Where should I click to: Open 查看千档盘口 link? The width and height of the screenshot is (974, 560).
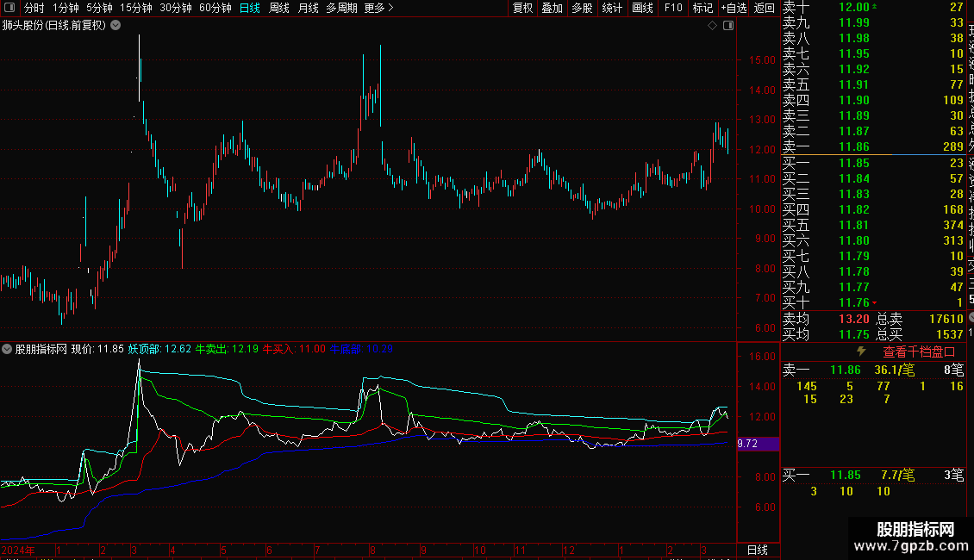pos(919,352)
